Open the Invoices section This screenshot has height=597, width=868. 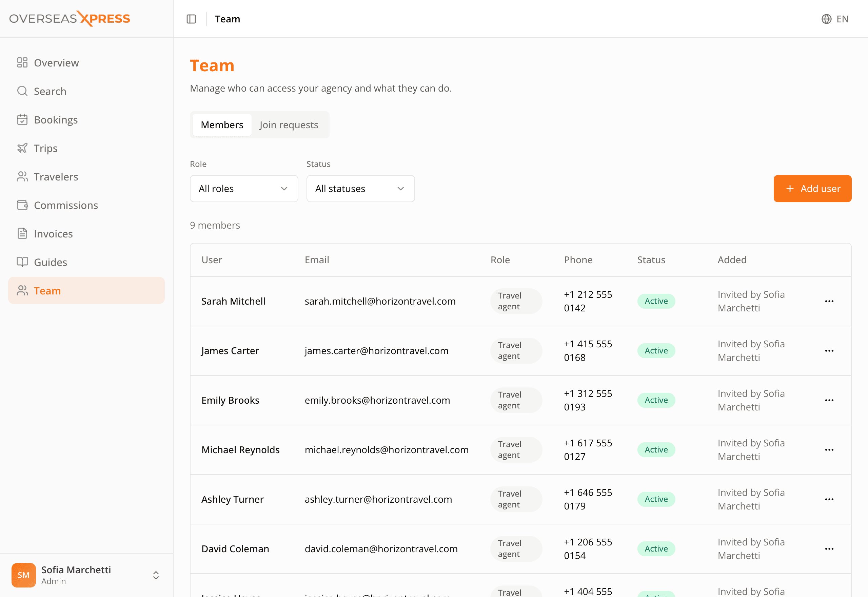click(x=86, y=234)
